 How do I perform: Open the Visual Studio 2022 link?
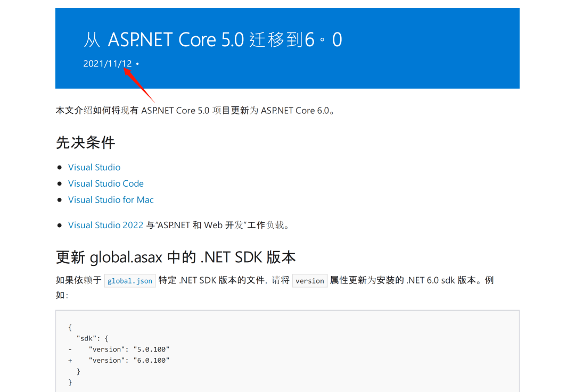click(105, 225)
